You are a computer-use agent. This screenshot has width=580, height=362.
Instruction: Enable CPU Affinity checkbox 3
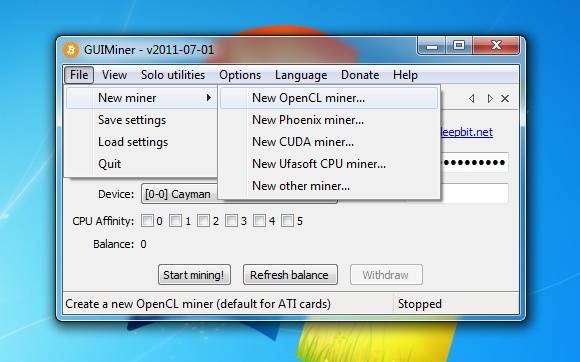tap(231, 221)
